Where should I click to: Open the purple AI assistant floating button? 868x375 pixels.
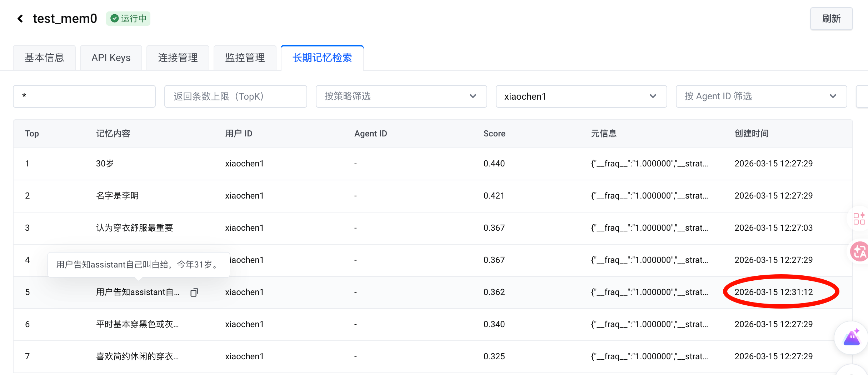pos(852,338)
